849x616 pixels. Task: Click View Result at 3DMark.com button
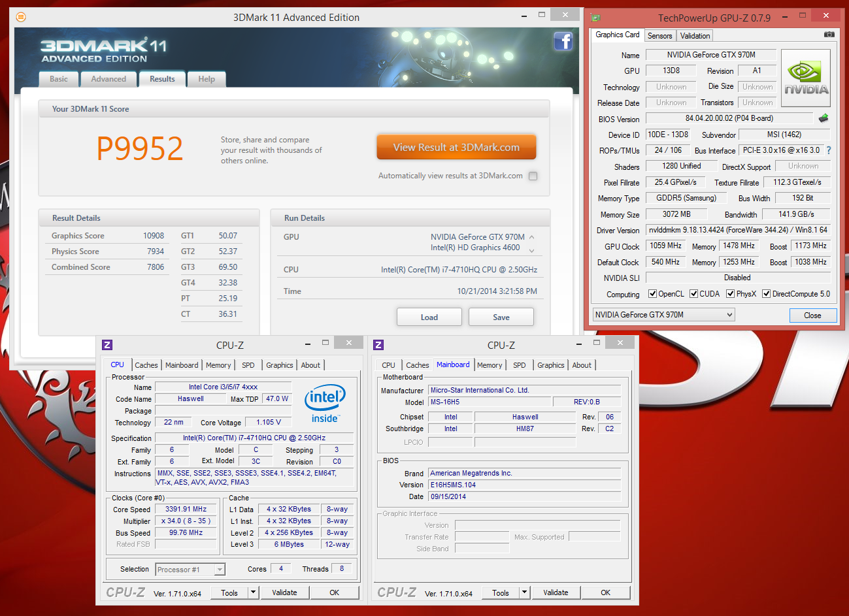point(456,147)
